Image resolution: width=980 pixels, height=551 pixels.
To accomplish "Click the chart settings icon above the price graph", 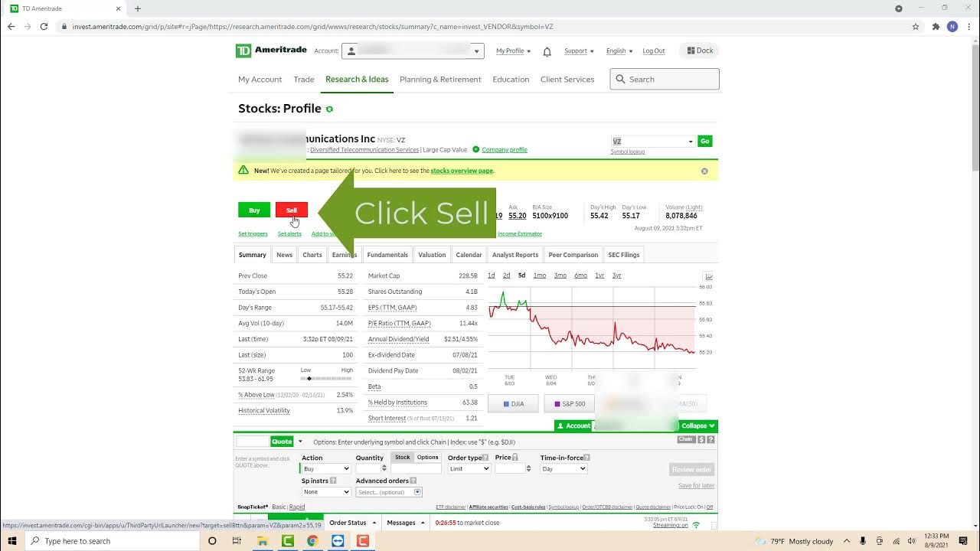I will 709,276.
